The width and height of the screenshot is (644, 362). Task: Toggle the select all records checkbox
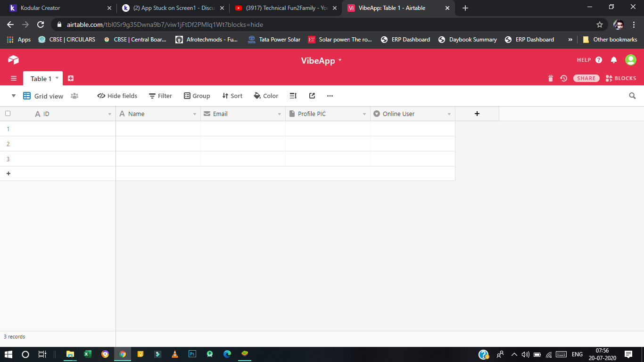(x=8, y=114)
